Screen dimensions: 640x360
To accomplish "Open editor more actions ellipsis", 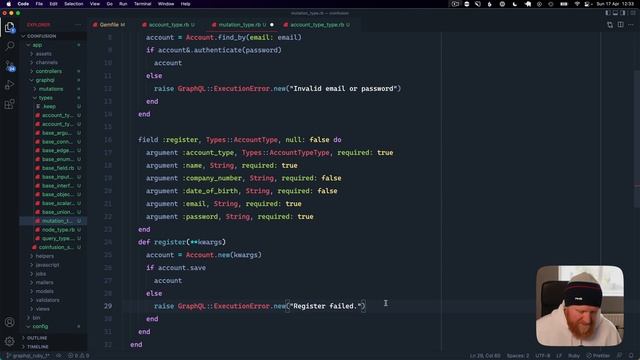I will point(631,25).
